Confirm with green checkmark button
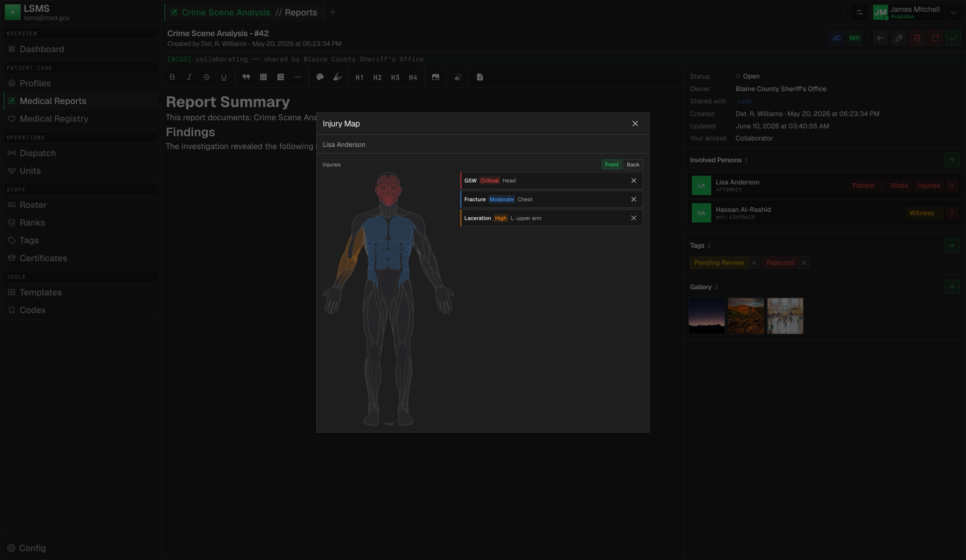Screen dimensions: 966x560 click(953, 38)
